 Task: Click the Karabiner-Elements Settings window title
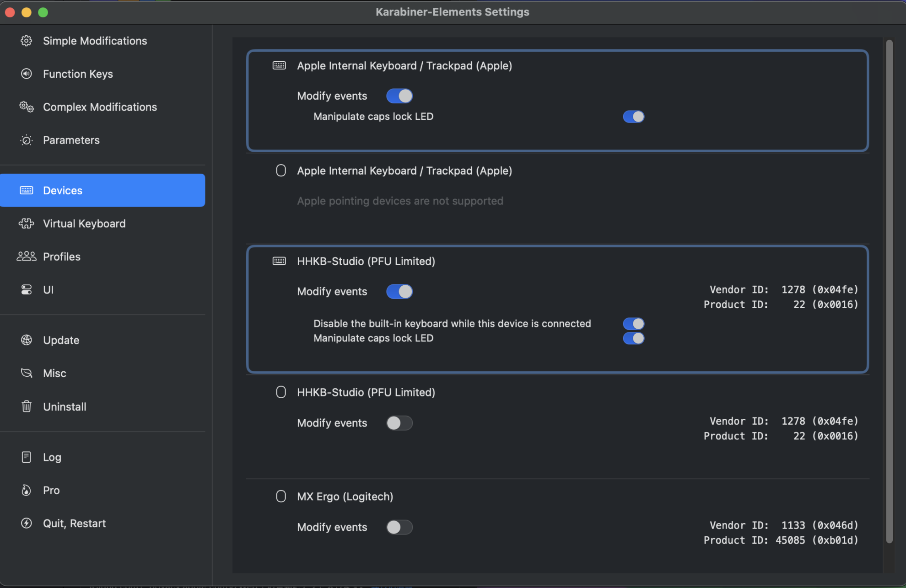click(x=452, y=12)
